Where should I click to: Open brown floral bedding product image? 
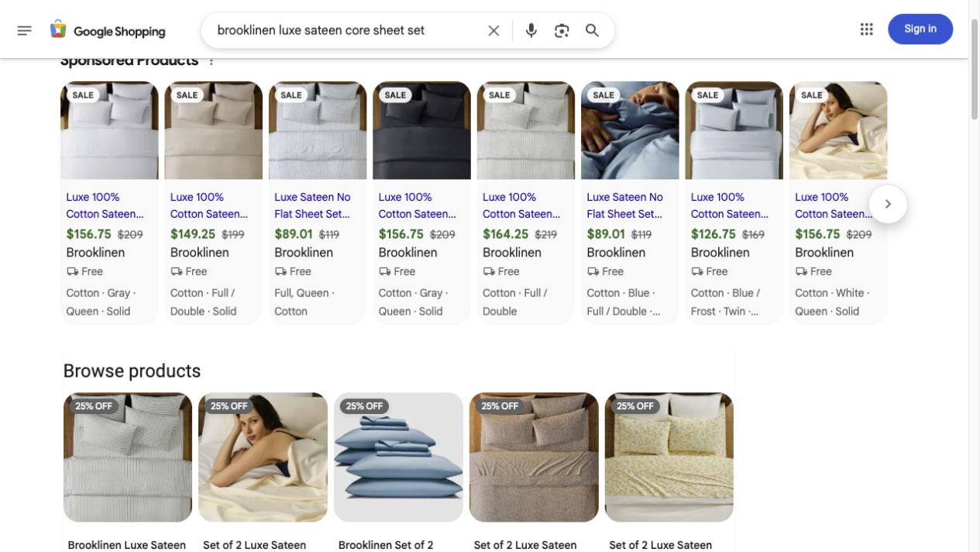[534, 457]
